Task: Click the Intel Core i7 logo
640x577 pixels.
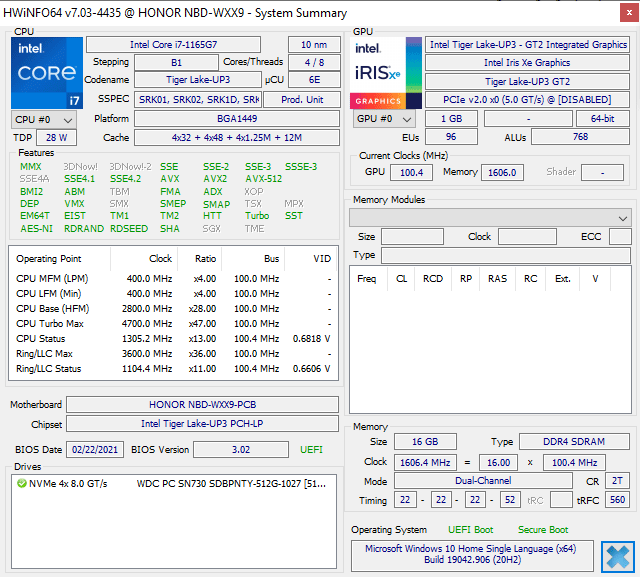Action: (x=47, y=73)
